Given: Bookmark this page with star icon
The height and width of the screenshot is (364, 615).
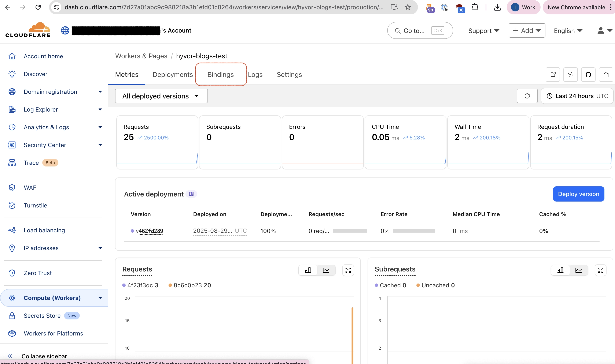Looking at the screenshot, I should point(408,7).
